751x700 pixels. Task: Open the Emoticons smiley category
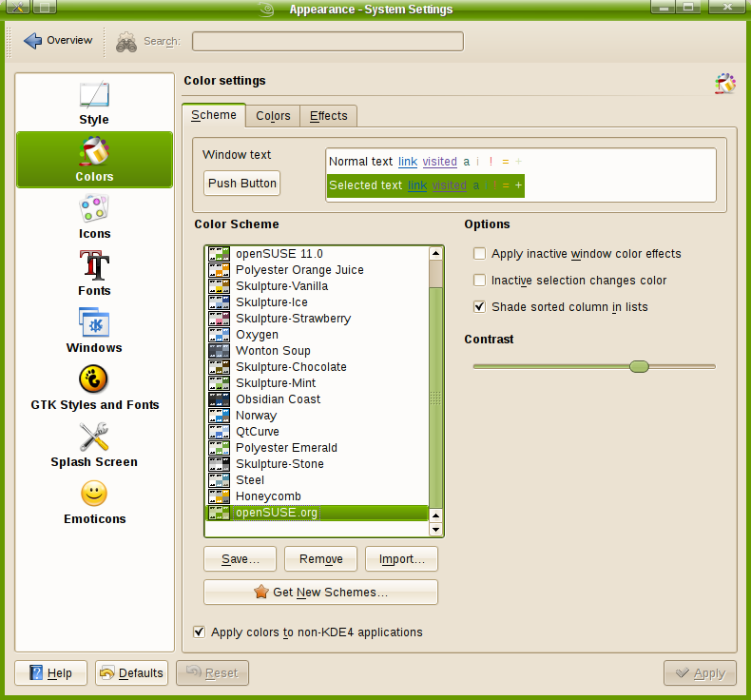tap(94, 501)
